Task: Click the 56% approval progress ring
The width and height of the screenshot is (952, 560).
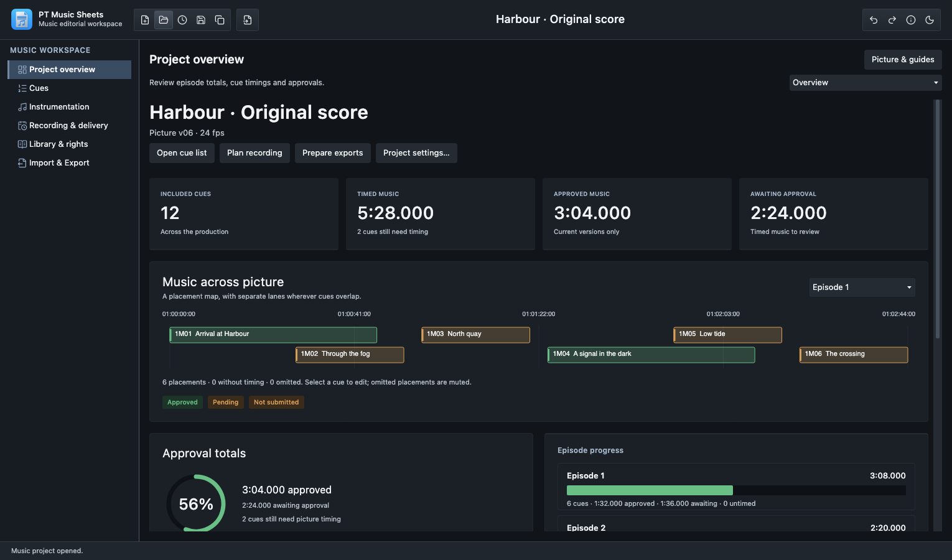Action: point(196,504)
